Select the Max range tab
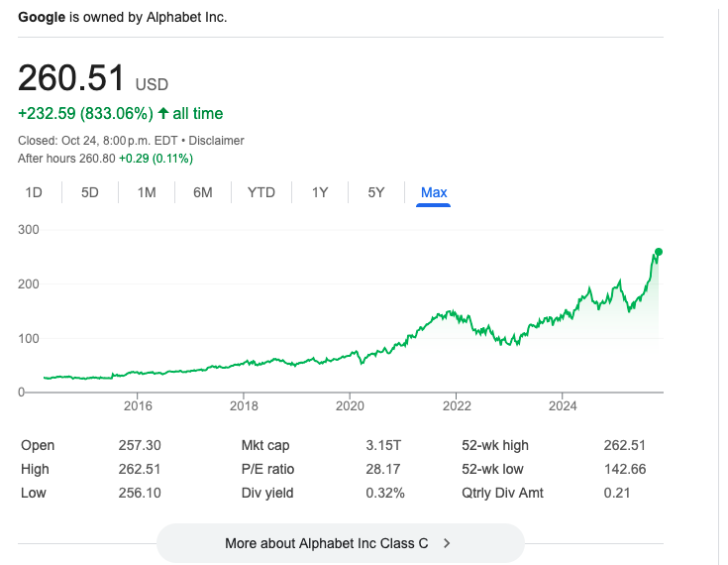Image resolution: width=728 pixels, height=565 pixels. (x=434, y=192)
